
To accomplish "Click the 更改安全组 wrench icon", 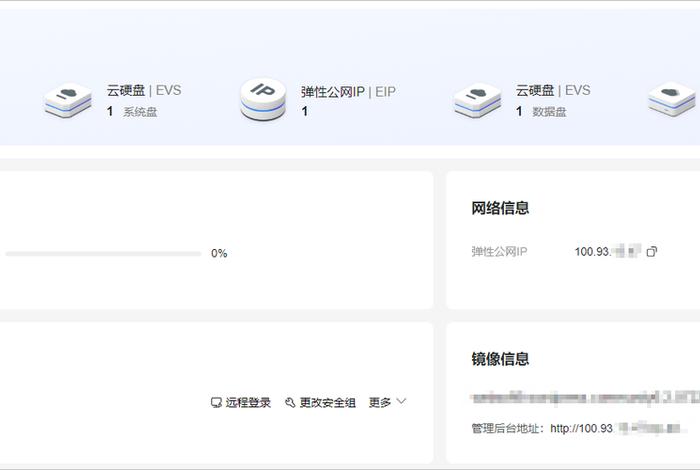I will click(x=290, y=403).
